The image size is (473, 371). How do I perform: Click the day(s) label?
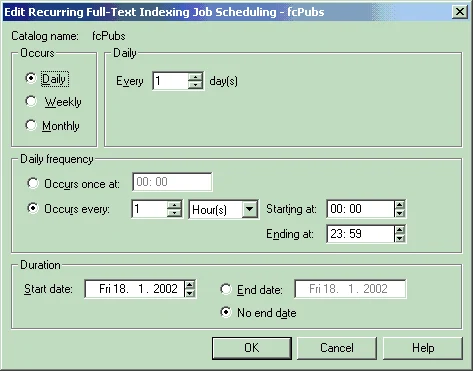[223, 81]
